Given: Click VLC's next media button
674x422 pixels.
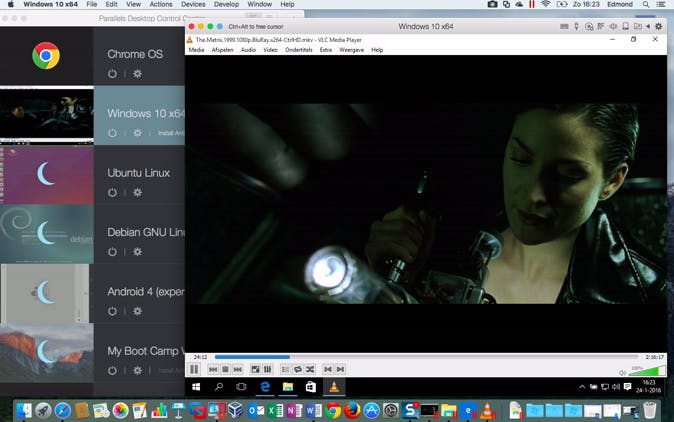Looking at the screenshot, I should tap(238, 369).
